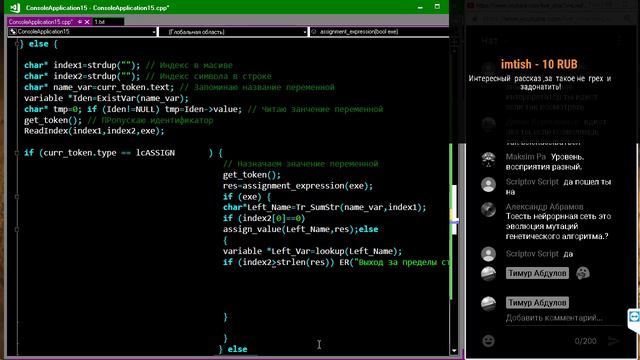Click the window title 'ConsoleApplication15 - ConsoleApplication15.cpp*'
640x360 pixels.
(97, 8)
